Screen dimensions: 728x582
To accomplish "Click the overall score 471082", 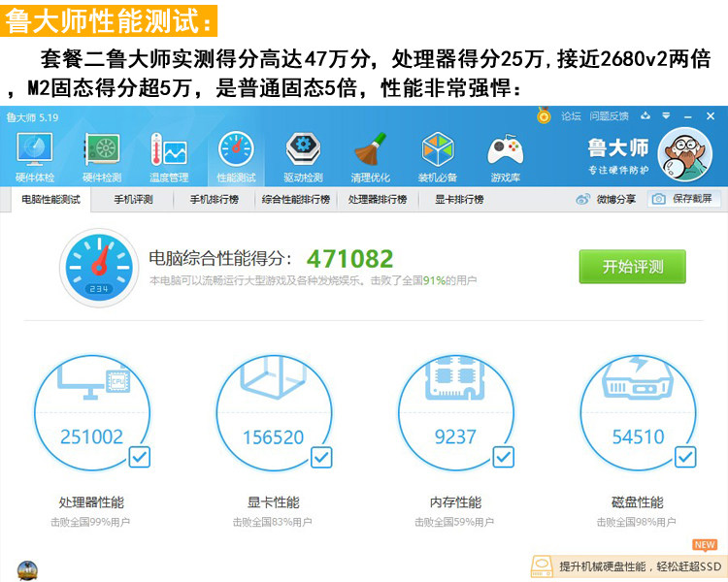I will coord(349,259).
